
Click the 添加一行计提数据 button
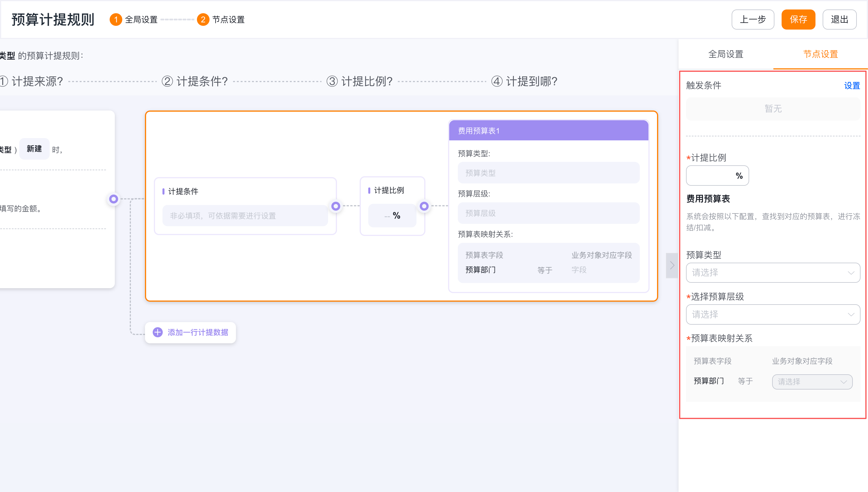tap(190, 332)
